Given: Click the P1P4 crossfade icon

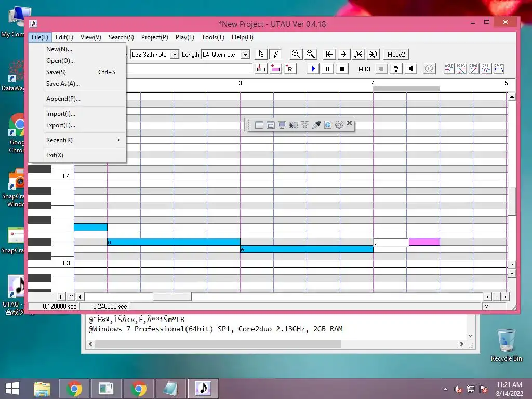Looking at the screenshot, I should pos(474,69).
